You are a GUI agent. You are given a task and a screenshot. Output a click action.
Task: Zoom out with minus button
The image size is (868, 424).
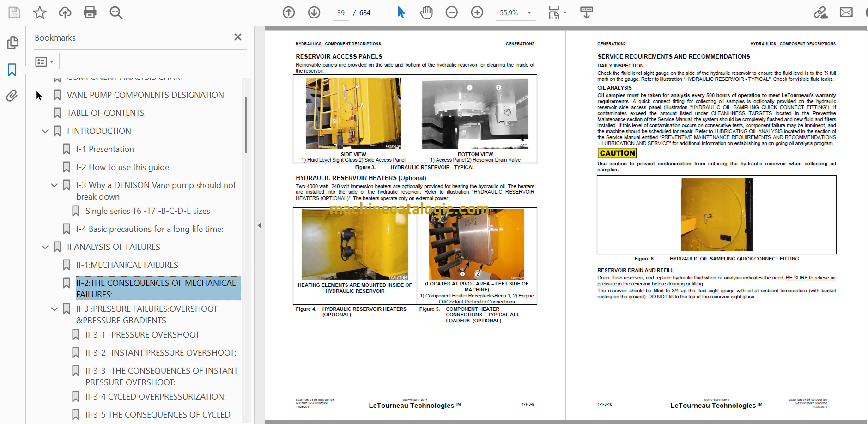click(x=452, y=12)
